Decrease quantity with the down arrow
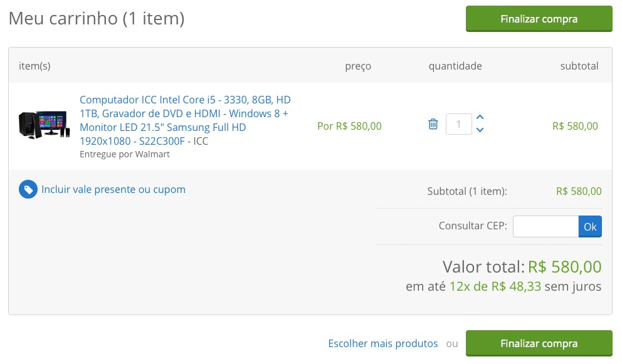This screenshot has width=622, height=364. (x=480, y=130)
